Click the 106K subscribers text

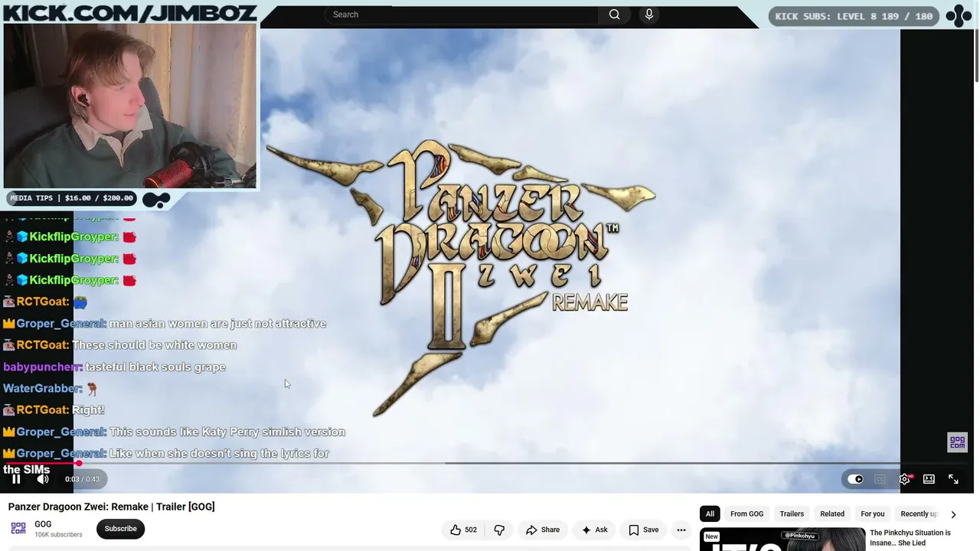click(x=58, y=535)
